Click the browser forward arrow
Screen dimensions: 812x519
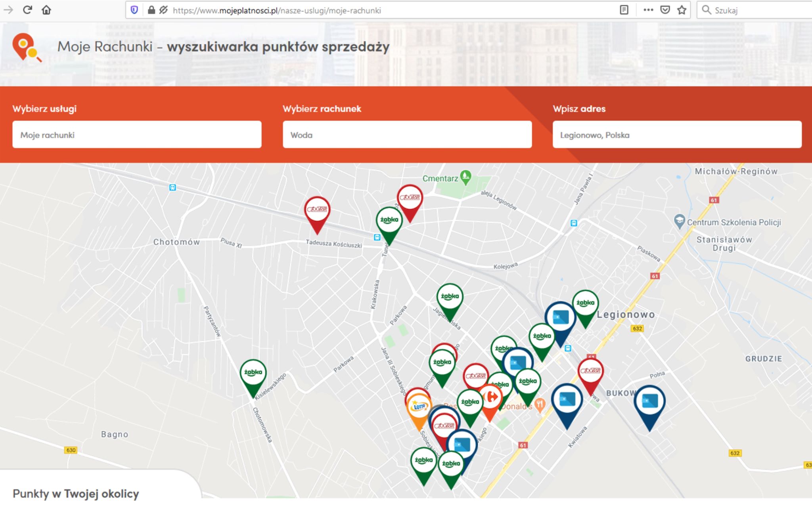click(8, 10)
